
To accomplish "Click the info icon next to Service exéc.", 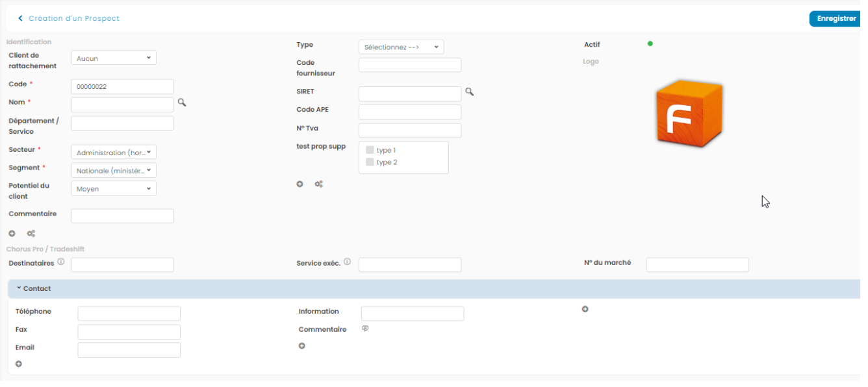I will [347, 262].
